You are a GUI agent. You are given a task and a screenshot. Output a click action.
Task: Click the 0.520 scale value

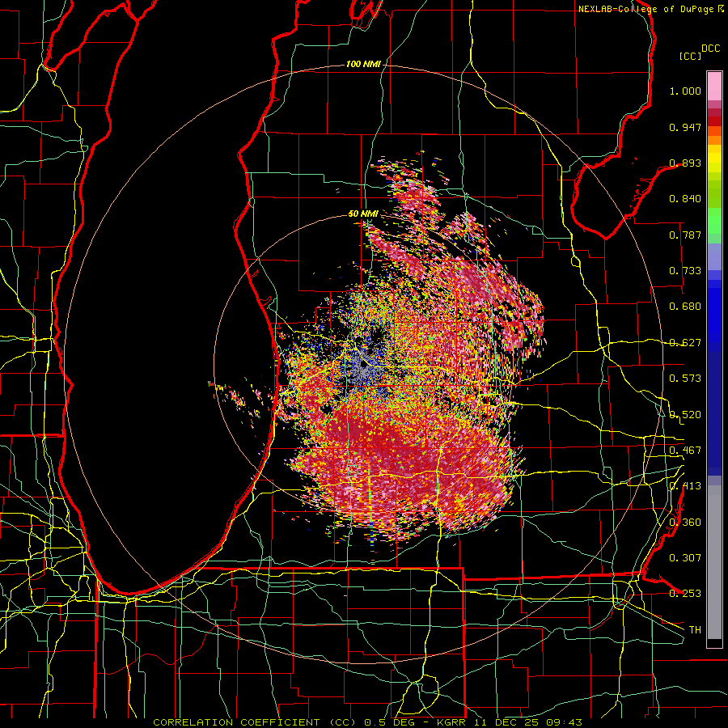(x=685, y=415)
